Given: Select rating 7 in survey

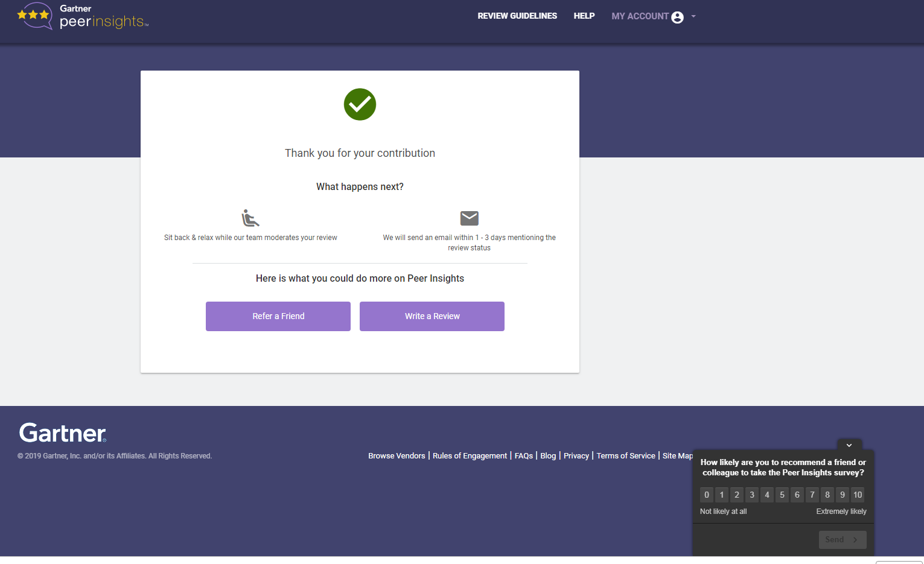Looking at the screenshot, I should pos(812,495).
